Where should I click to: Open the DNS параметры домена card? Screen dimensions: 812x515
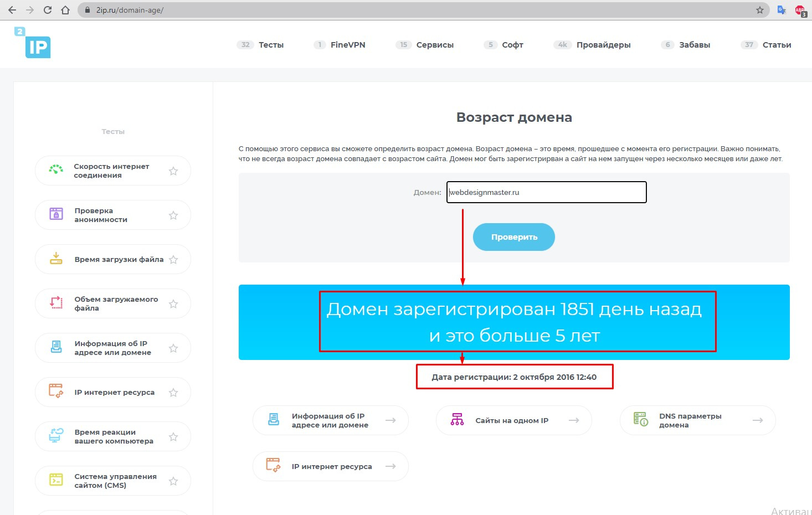tap(698, 420)
